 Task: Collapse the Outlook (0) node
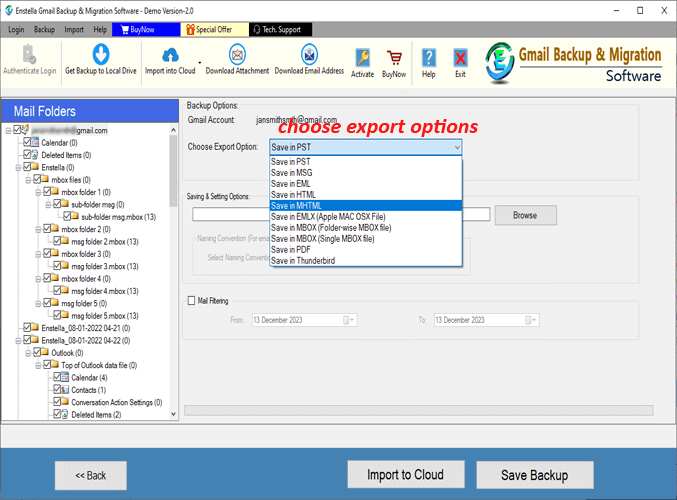[x=28, y=354]
